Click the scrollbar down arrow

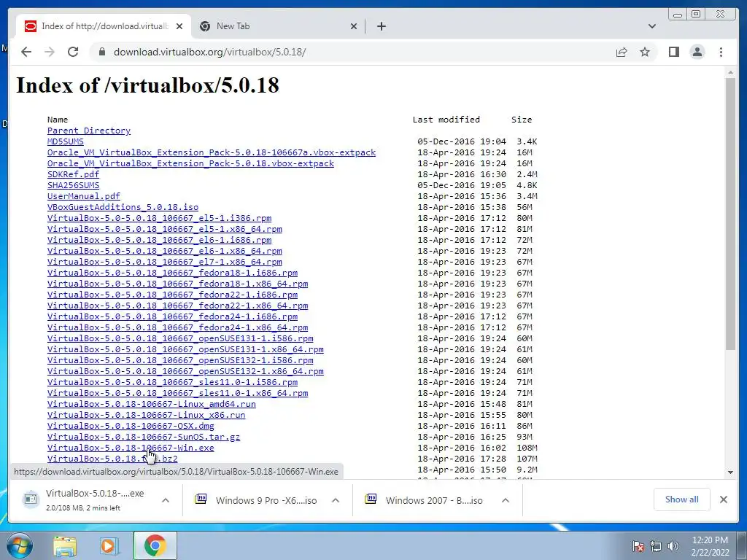pos(730,472)
